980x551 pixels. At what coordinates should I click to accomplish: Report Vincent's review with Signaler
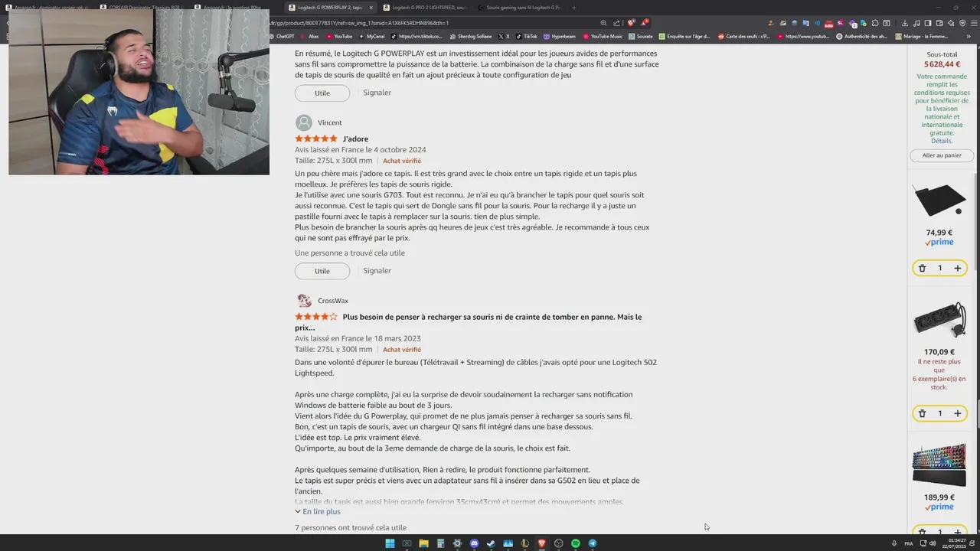pos(377,270)
